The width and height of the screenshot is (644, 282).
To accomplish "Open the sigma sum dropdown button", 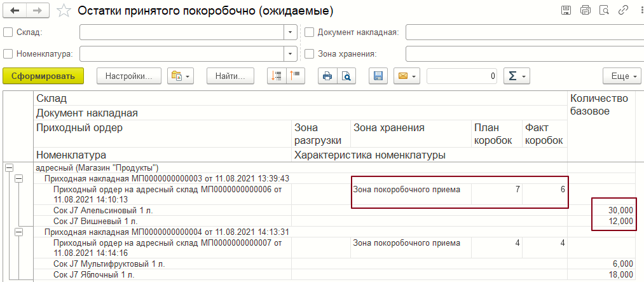I will click(x=517, y=76).
